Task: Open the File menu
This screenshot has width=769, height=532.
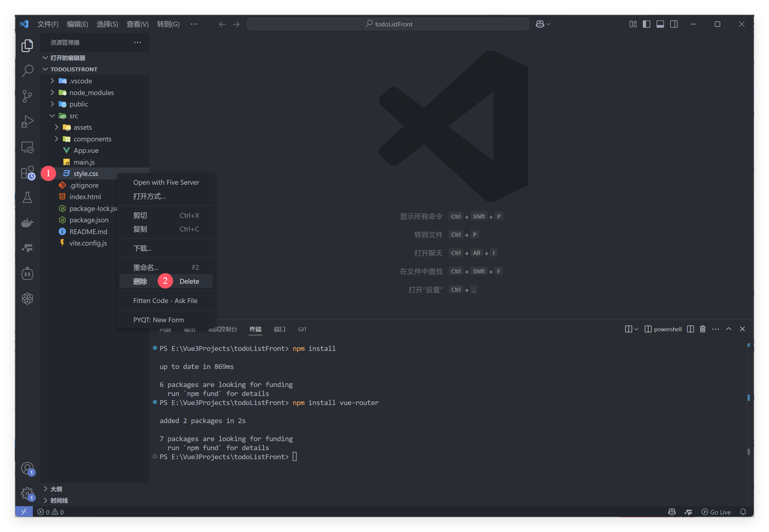Action: point(48,24)
